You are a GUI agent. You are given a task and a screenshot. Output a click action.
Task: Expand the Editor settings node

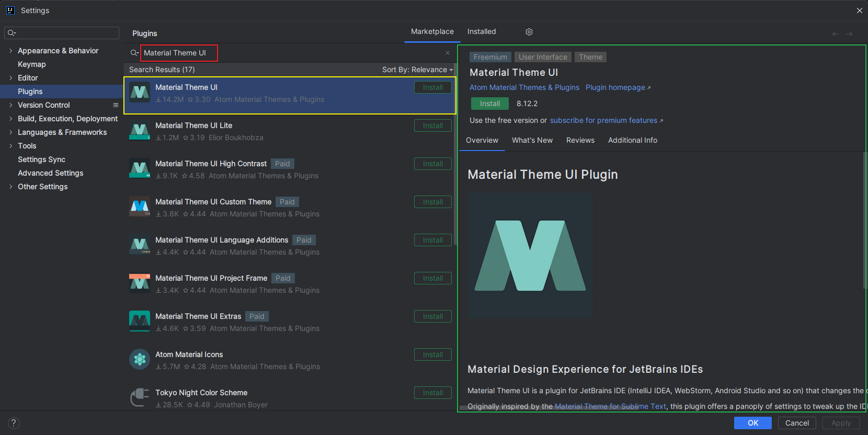pos(10,78)
